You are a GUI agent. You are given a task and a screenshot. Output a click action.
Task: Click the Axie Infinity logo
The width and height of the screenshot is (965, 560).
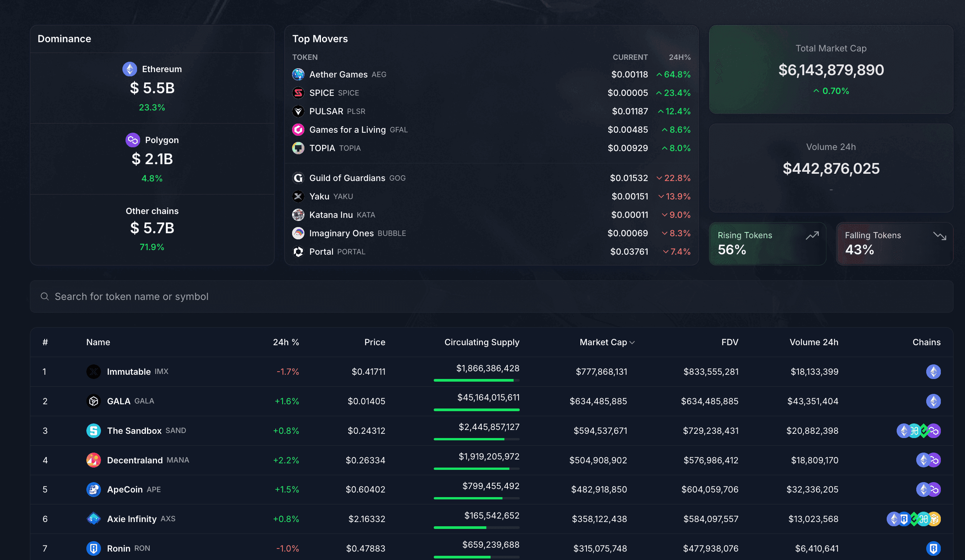pos(94,519)
